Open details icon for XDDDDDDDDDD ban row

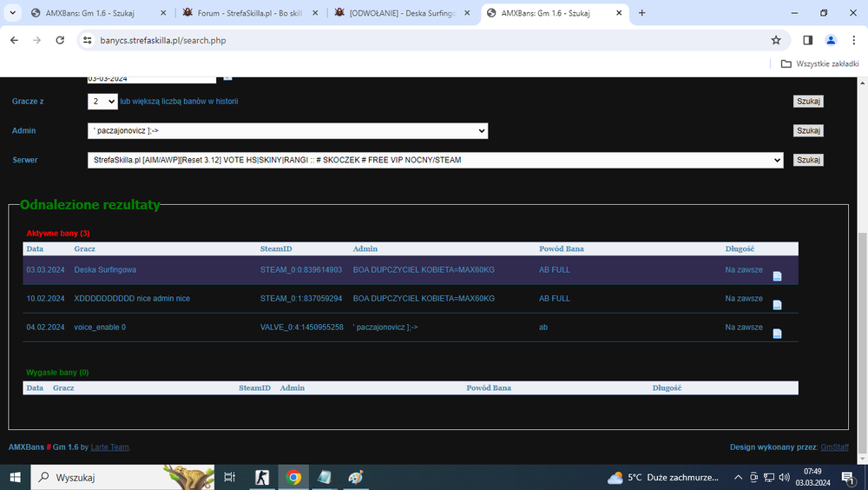tap(777, 305)
